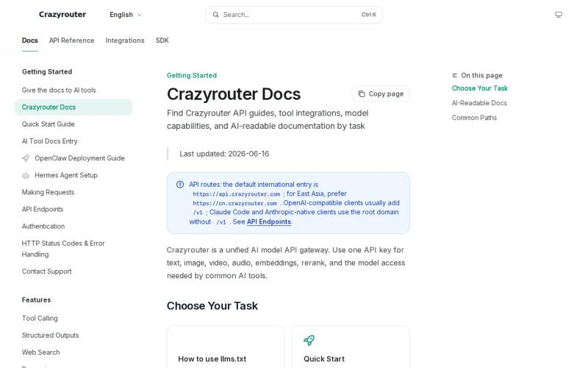This screenshot has width=588, height=368.
Task: Click the info icon in API routes callout
Action: point(180,185)
